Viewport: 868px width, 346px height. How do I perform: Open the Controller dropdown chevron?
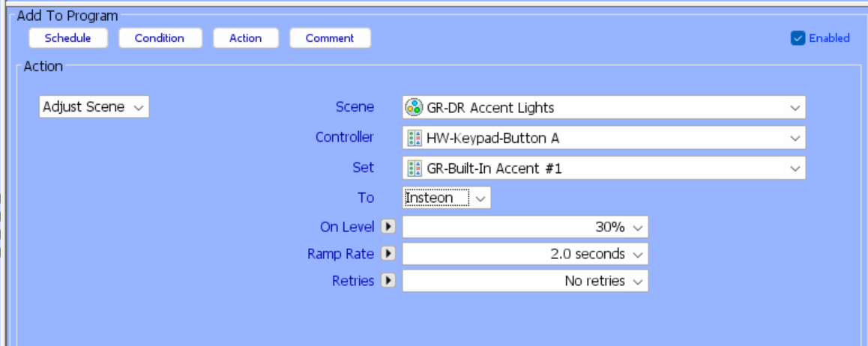click(795, 138)
